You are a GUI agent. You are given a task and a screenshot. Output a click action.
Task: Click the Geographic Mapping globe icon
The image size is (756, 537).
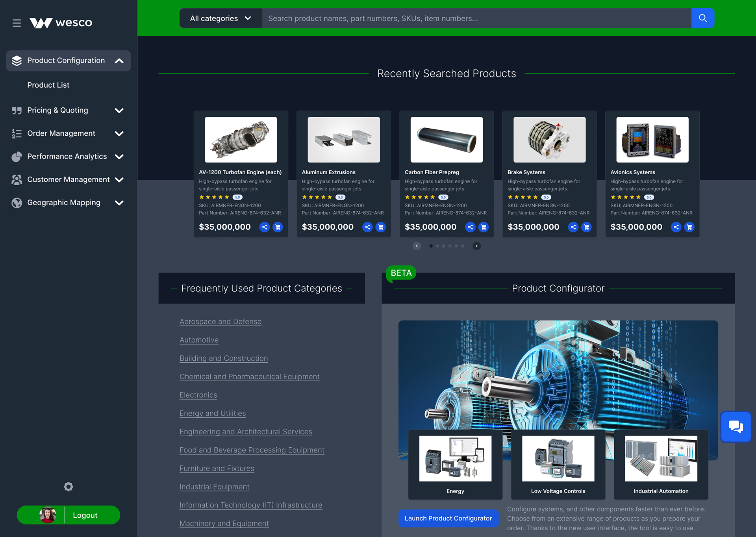click(x=17, y=203)
